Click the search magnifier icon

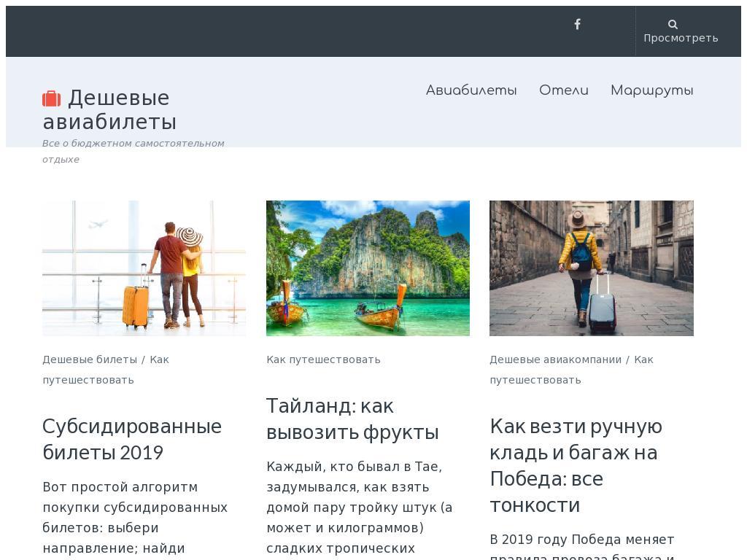(x=673, y=24)
